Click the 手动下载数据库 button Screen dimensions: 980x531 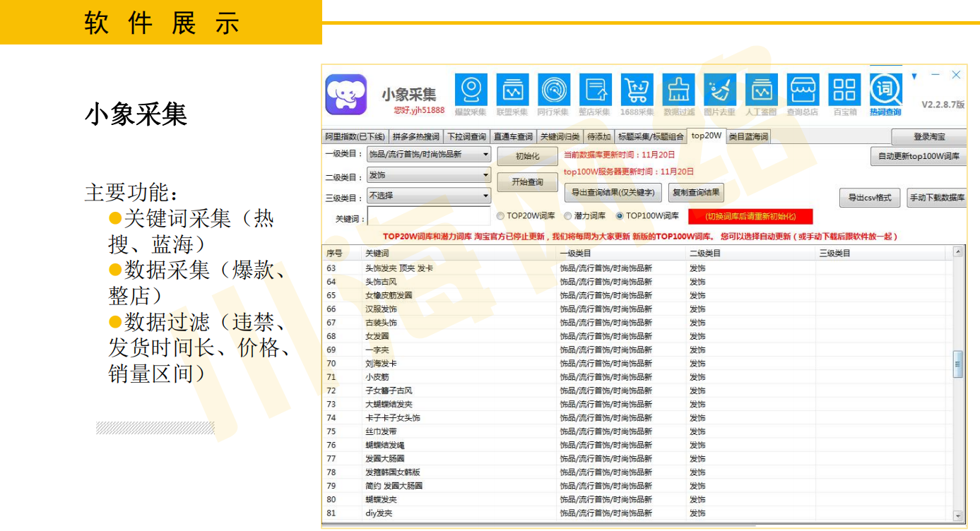point(937,198)
